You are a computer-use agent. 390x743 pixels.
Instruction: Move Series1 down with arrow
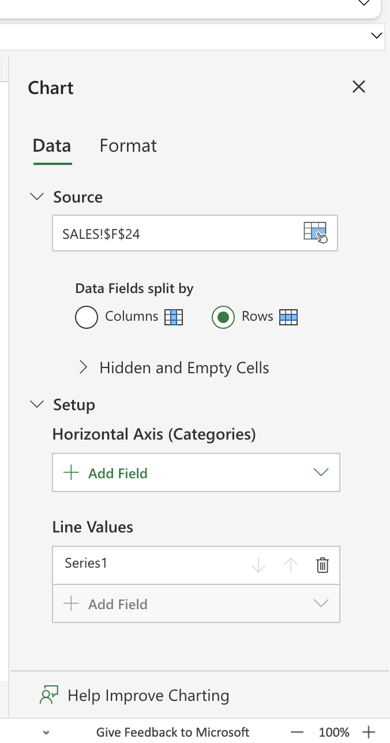(258, 565)
